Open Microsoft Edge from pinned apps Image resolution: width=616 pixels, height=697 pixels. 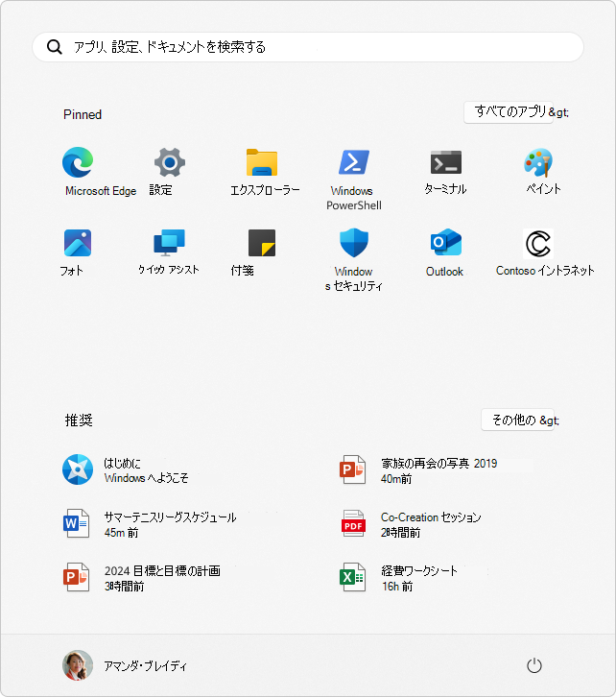coord(78,162)
